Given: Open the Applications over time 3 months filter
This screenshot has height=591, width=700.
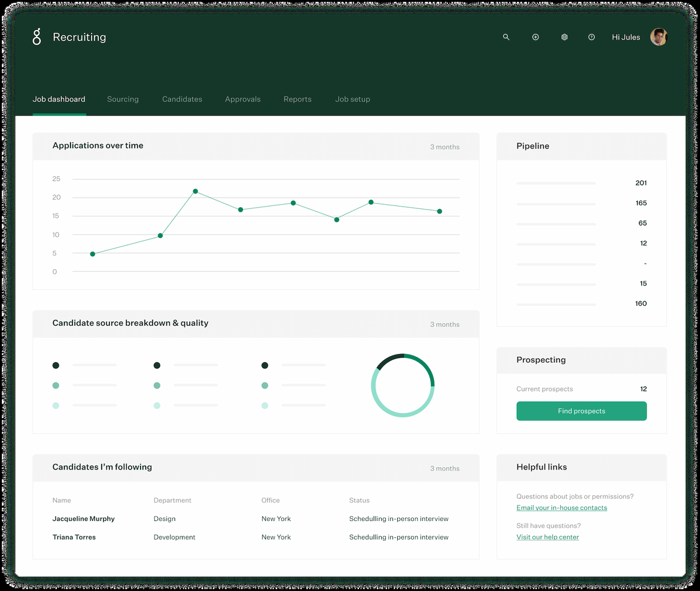Looking at the screenshot, I should (445, 147).
